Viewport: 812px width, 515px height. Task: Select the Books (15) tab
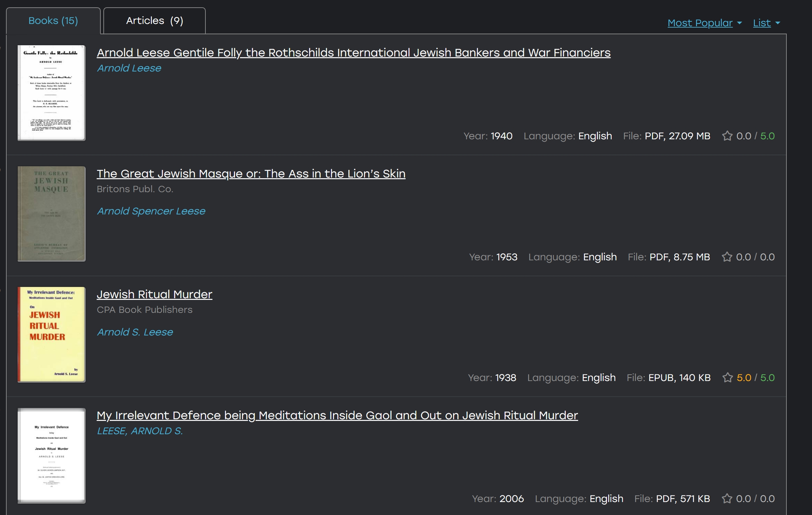[53, 21]
